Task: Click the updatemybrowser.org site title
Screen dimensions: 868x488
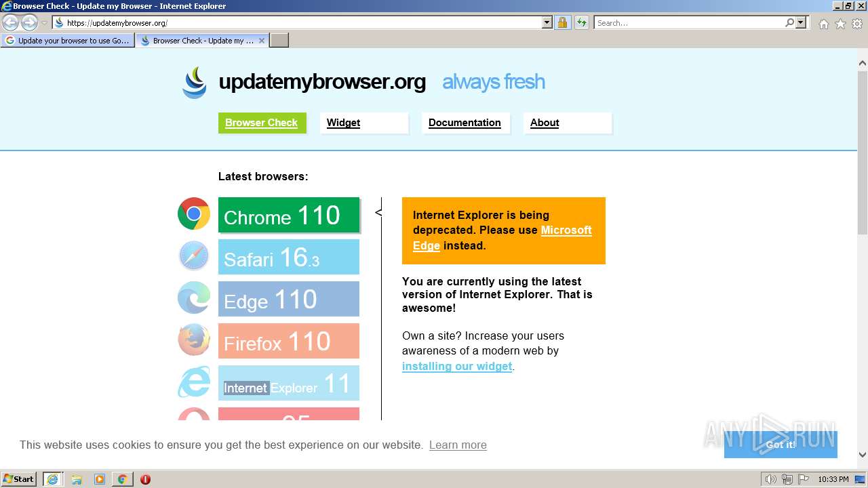Action: coord(322,82)
